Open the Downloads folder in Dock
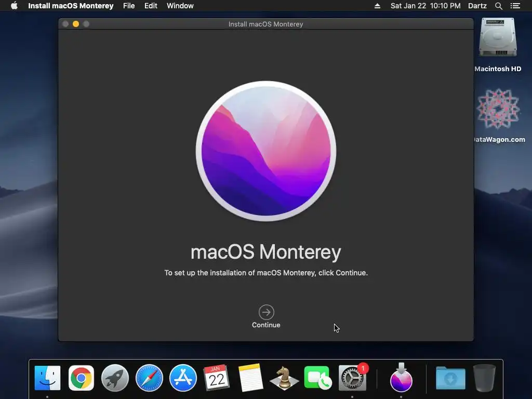 450,378
